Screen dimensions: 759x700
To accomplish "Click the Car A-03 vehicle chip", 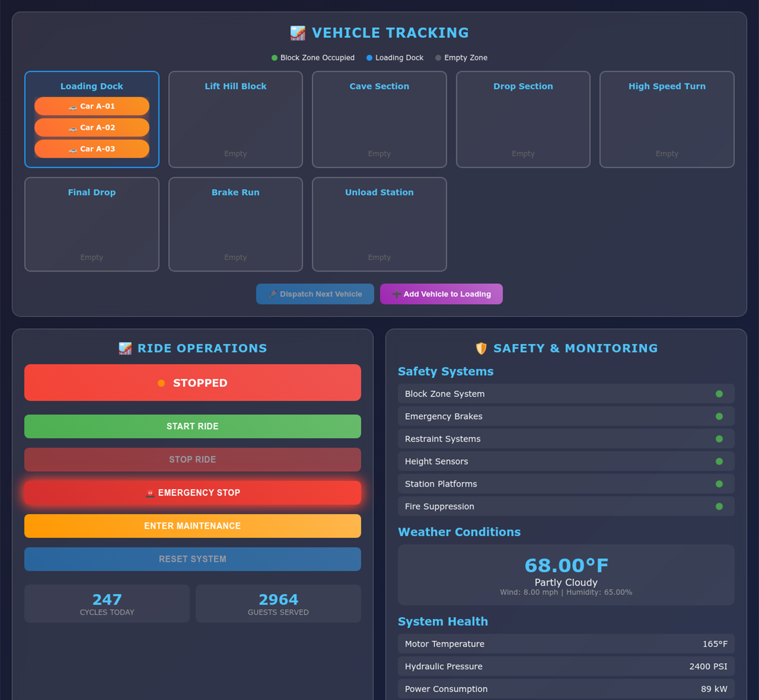I will pos(92,149).
